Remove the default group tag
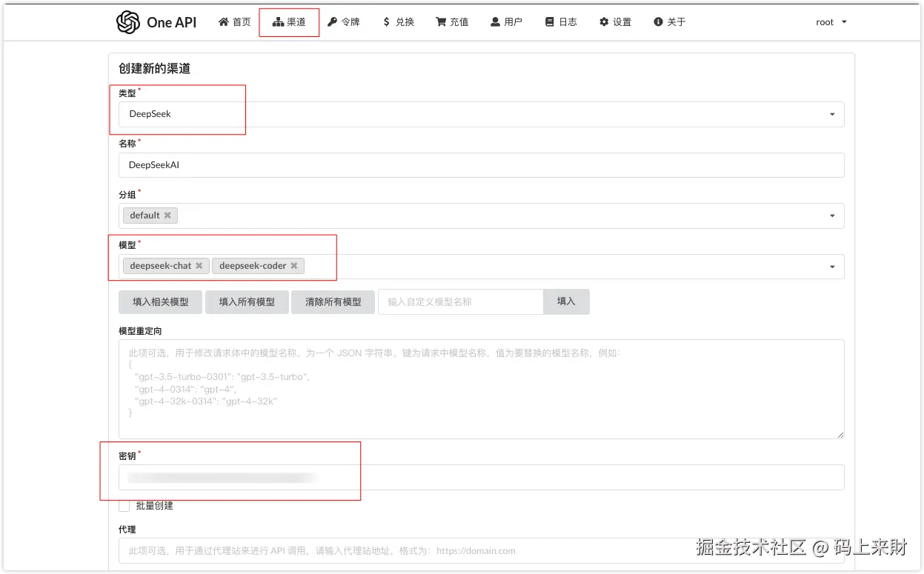Screen dimensions: 924x574 [x=167, y=216]
